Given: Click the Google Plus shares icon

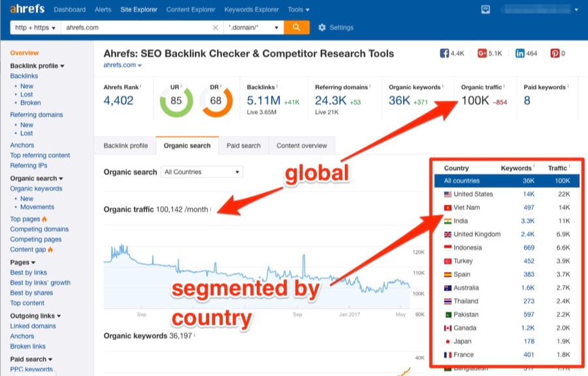Looking at the screenshot, I should (482, 53).
